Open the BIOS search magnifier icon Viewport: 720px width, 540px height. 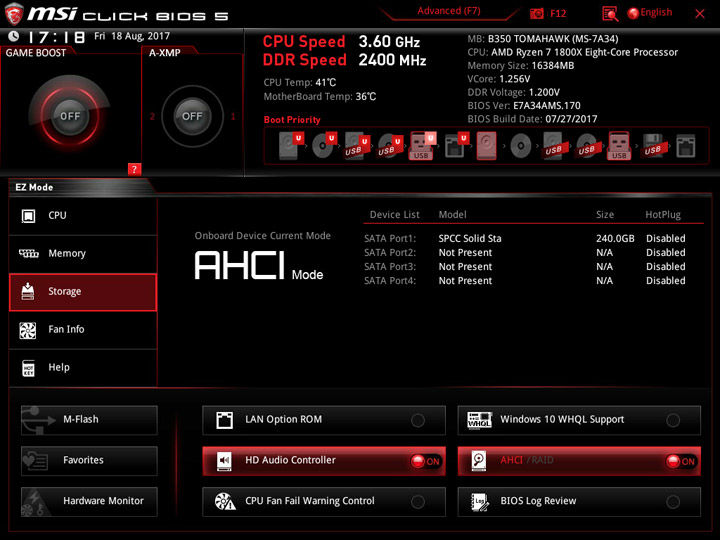coord(610,14)
